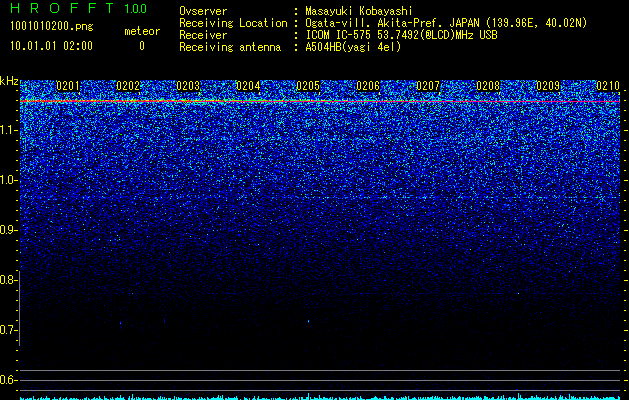Image resolution: width=629 pixels, height=400 pixels.
Task: Select the kHz axis unit label
Action: click(x=9, y=81)
